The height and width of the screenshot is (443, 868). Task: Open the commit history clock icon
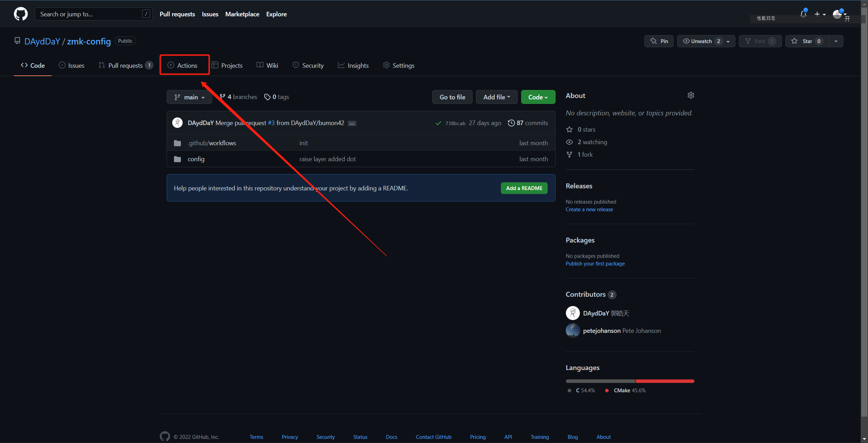pos(511,123)
